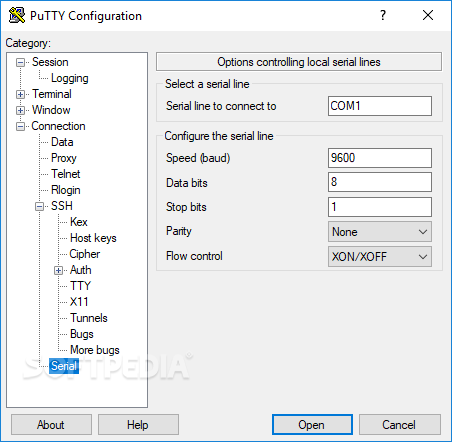
Task: Click the About button
Action: pos(51,425)
